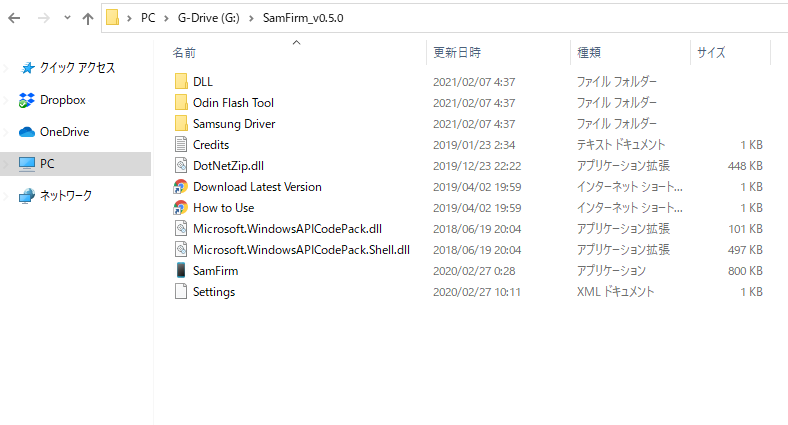The height and width of the screenshot is (425, 788).
Task: Expand the chevron after G-Drive breadcrumb
Action: [x=251, y=19]
